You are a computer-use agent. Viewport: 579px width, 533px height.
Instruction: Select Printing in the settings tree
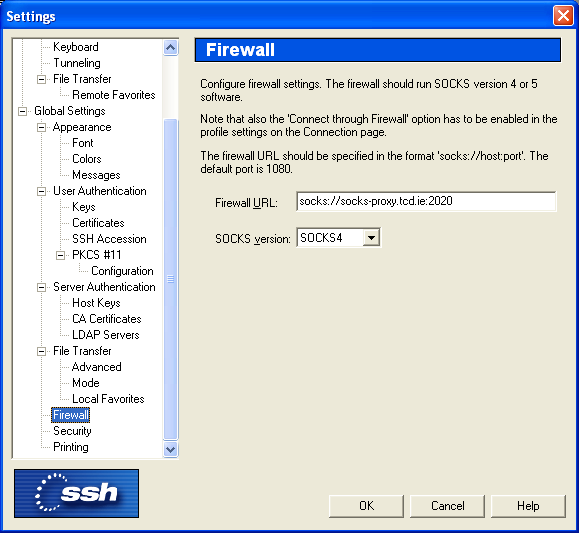click(x=71, y=447)
